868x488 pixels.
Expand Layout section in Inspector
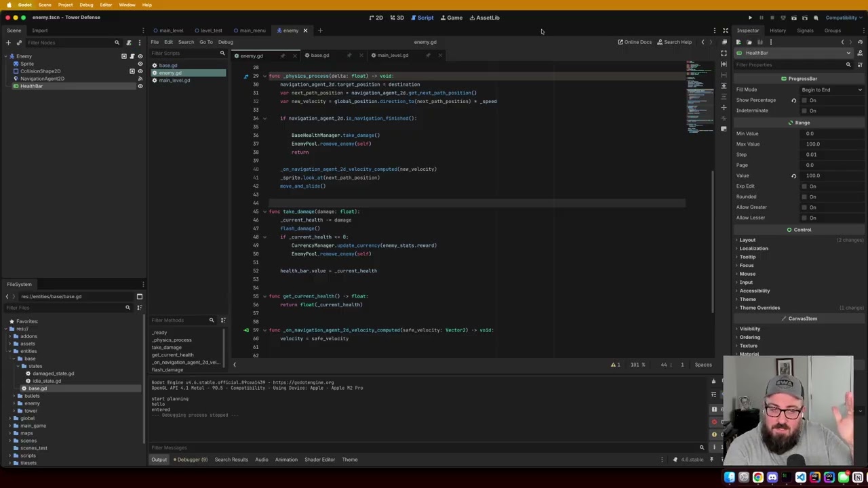click(x=747, y=240)
